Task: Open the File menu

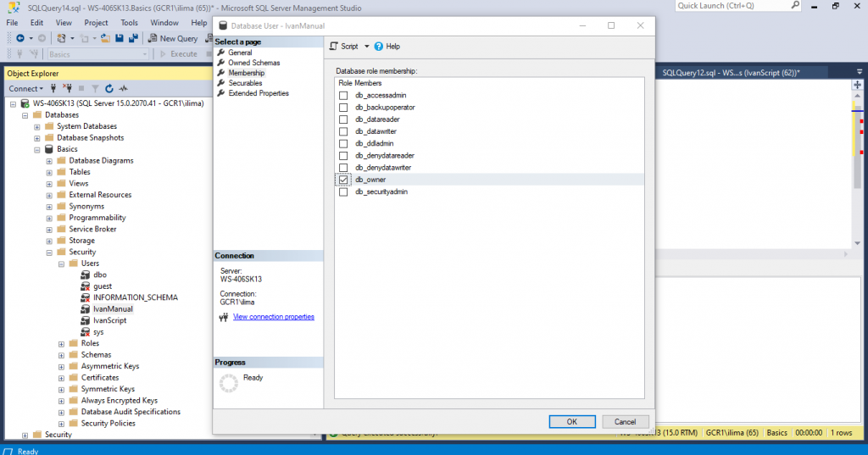Action: 12,23
